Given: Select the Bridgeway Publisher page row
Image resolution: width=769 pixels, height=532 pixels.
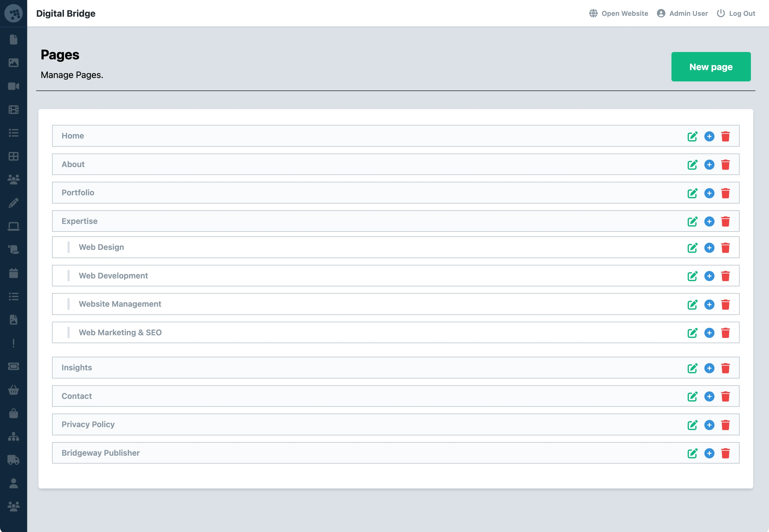Looking at the screenshot, I should pos(395,453).
